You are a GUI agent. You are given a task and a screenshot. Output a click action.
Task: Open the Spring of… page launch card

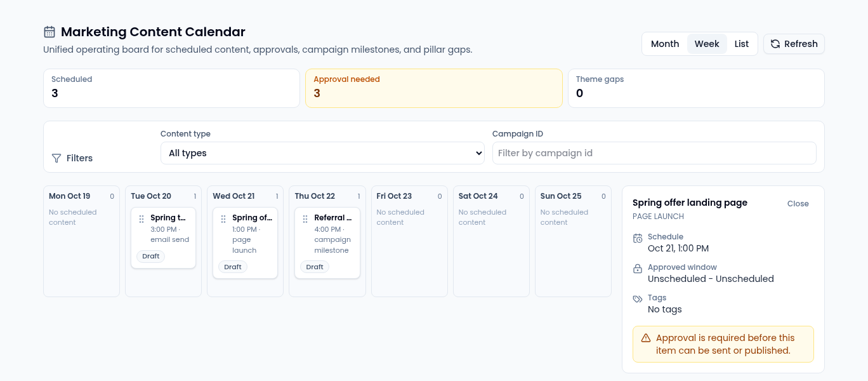point(245,243)
